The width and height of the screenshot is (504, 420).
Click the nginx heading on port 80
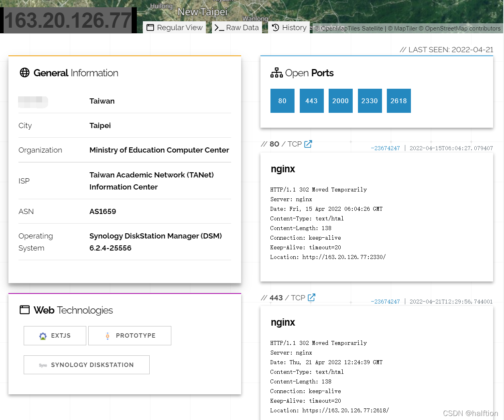coord(283,169)
